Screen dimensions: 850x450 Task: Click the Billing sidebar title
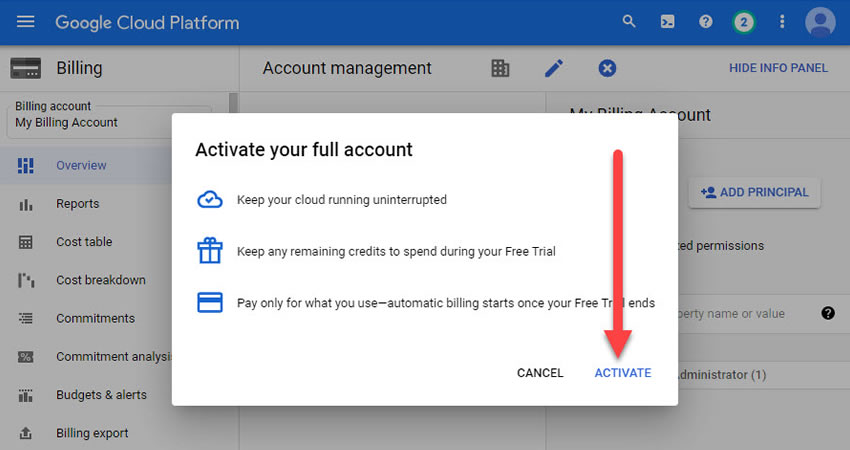coord(79,68)
